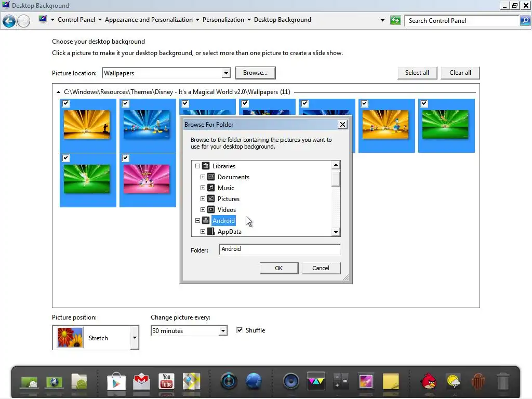Viewport: 532px width, 399px height.
Task: Click the Desktop Background title bar icon
Action: 6,5
